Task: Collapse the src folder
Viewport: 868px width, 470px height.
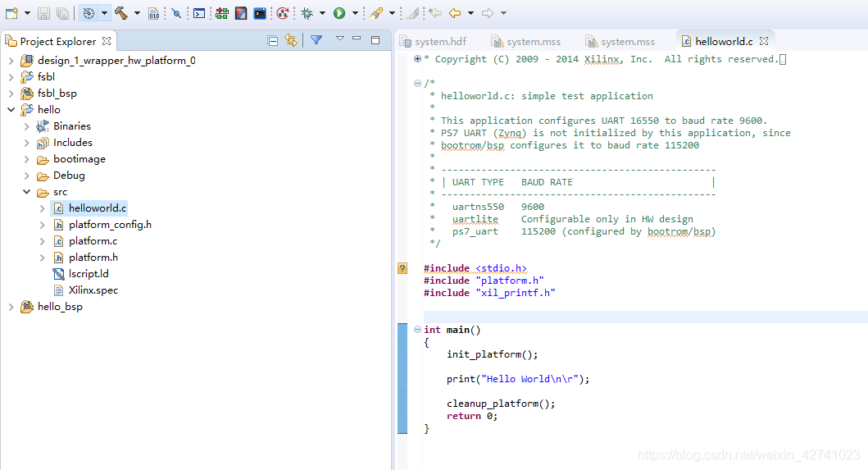Action: tap(26, 192)
